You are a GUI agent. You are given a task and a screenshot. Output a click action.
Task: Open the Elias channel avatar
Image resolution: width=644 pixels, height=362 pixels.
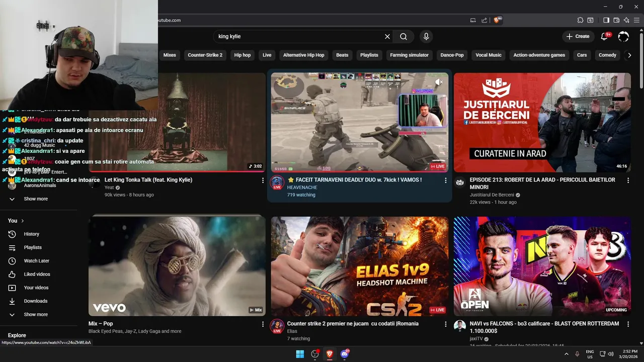click(x=277, y=326)
